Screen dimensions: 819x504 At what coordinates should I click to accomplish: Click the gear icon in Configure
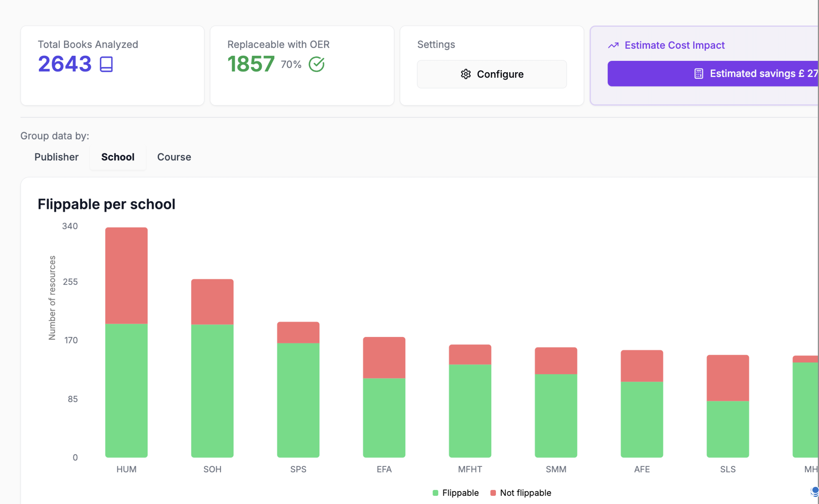point(465,74)
